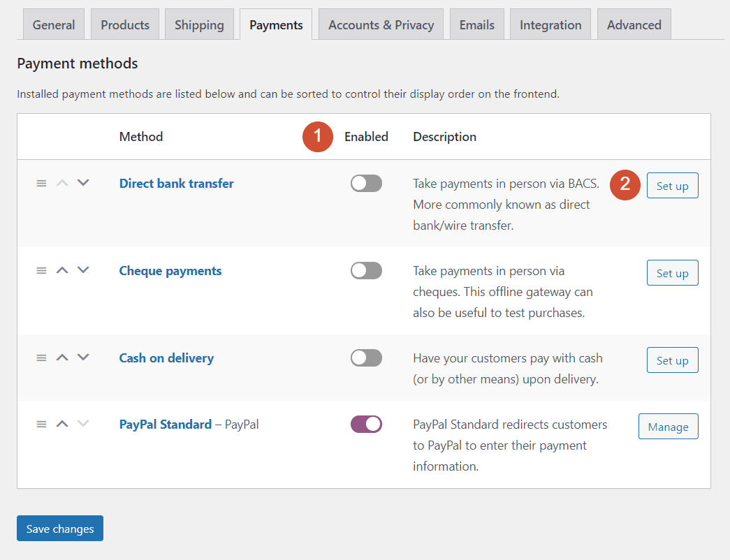Move Cash on delivery up using the arrow
This screenshot has height=560, width=730.
tap(61, 358)
